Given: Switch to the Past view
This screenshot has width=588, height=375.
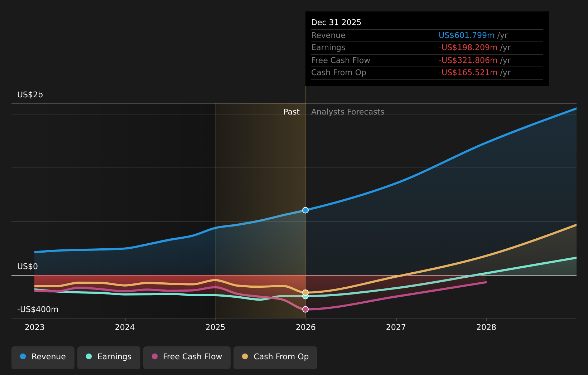Looking at the screenshot, I should pyautogui.click(x=291, y=112).
